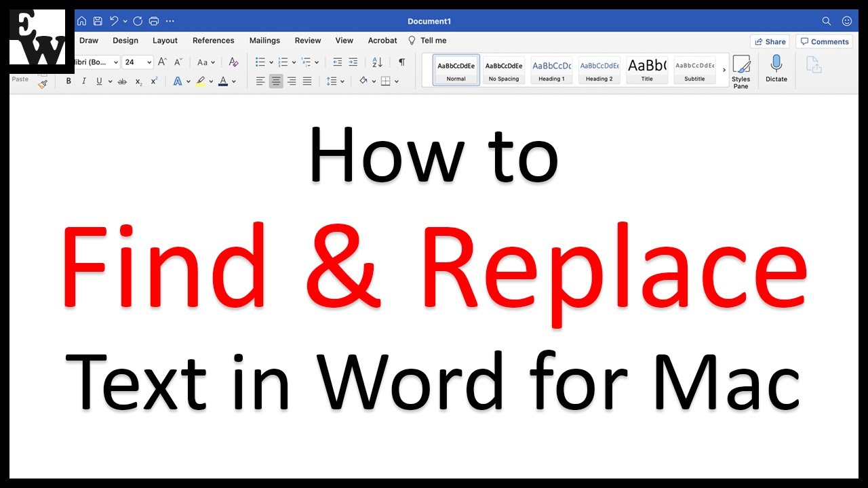The width and height of the screenshot is (868, 488).
Task: Save the document with the floppy disk icon
Action: pyautogui.click(x=98, y=21)
